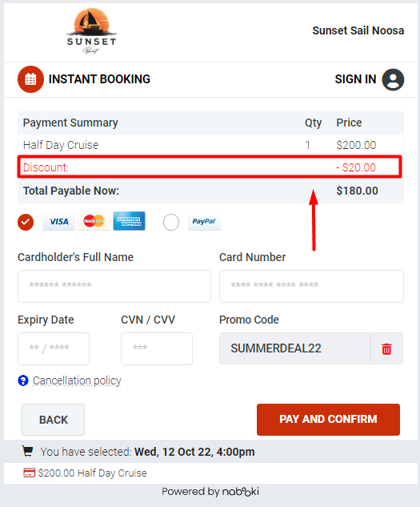Focus the Expiry Date field
The width and height of the screenshot is (420, 507).
tap(54, 349)
